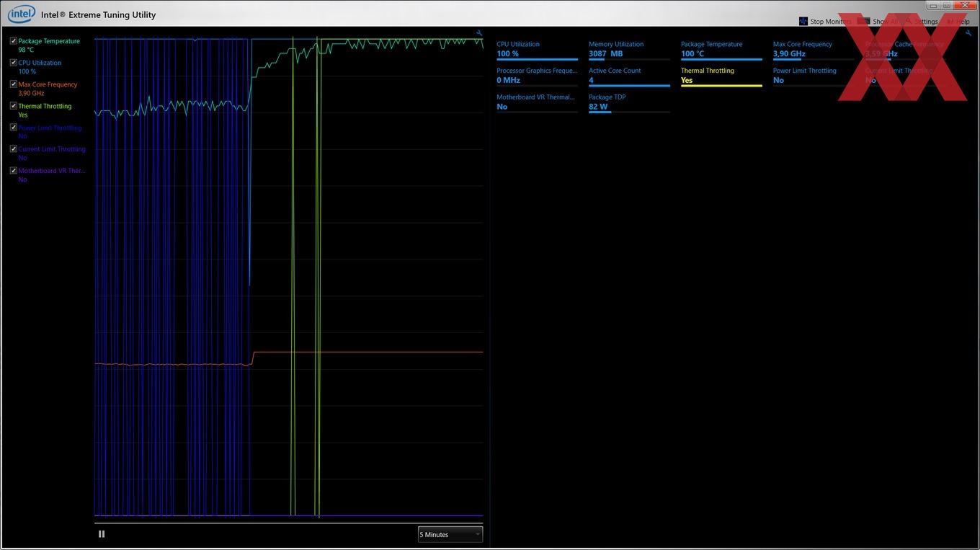This screenshot has height=550, width=980.
Task: Click the Current Limit Throttling legend label
Action: click(x=52, y=149)
